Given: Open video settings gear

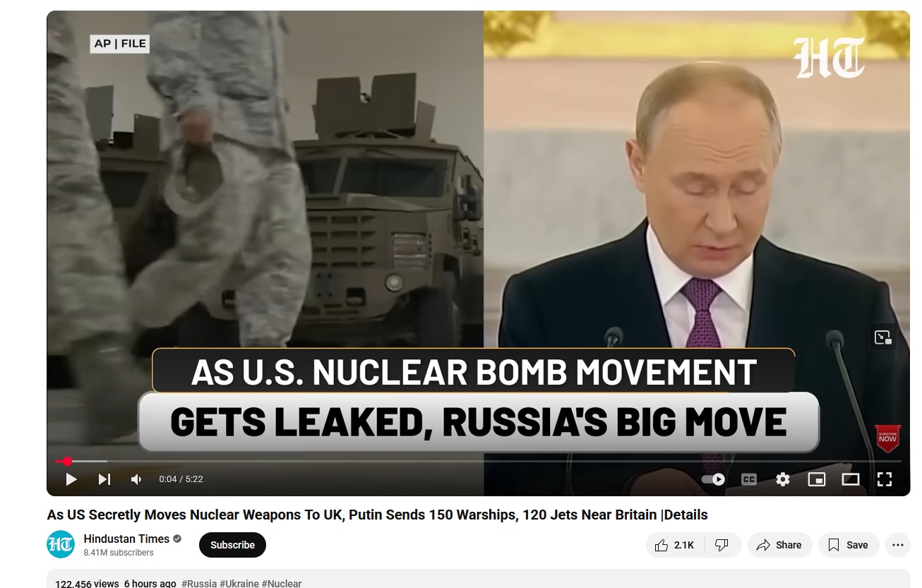Looking at the screenshot, I should pos(783,479).
